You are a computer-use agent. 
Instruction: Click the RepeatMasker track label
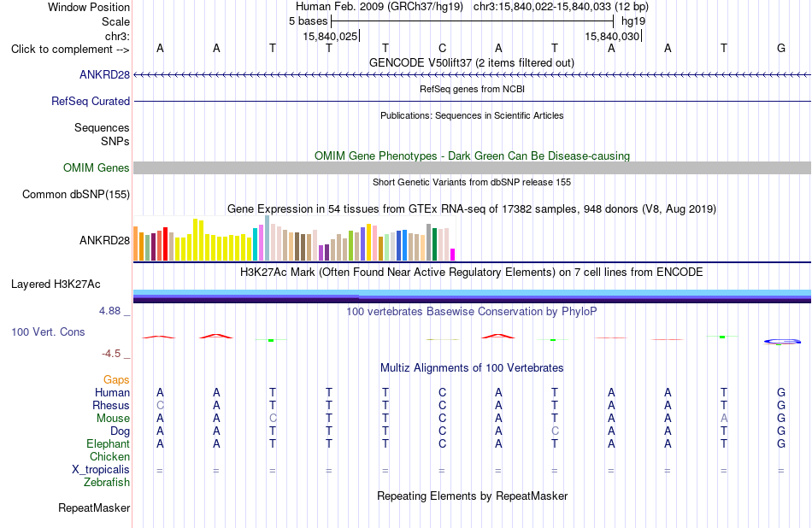coord(94,507)
